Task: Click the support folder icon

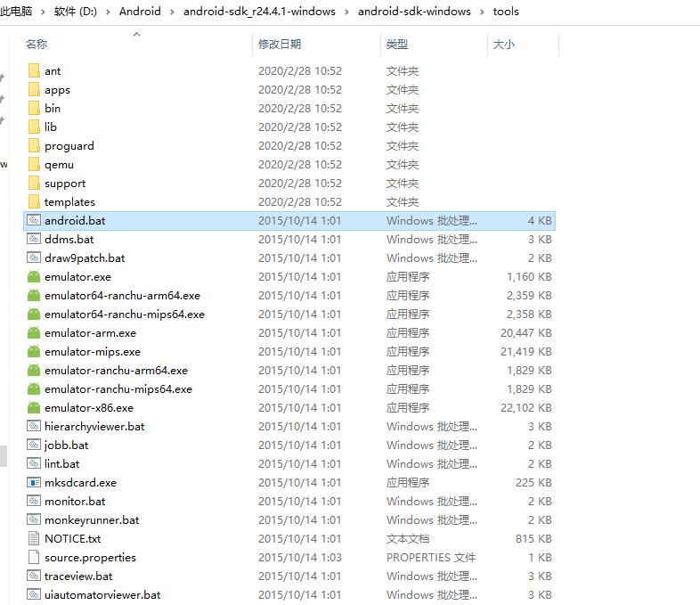Action: point(34,183)
